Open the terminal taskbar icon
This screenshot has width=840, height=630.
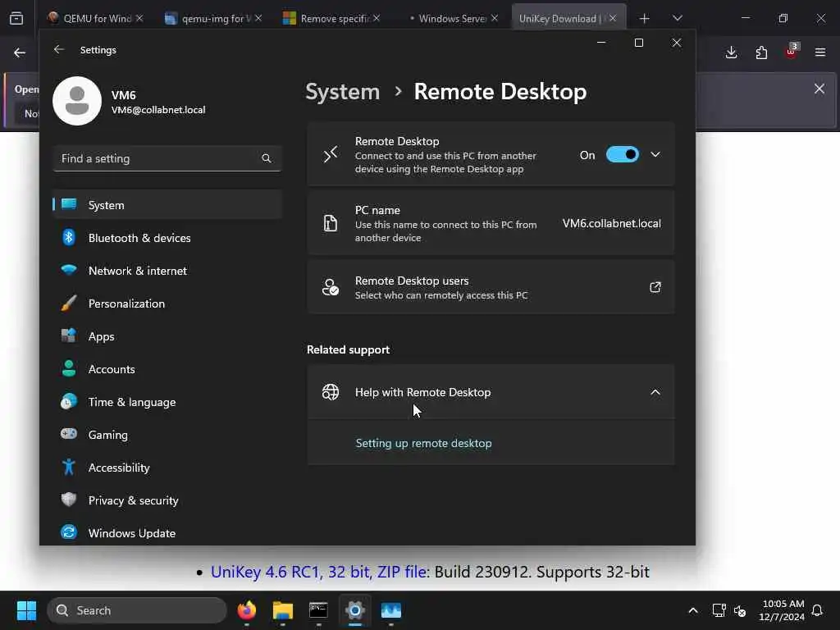pyautogui.click(x=318, y=610)
